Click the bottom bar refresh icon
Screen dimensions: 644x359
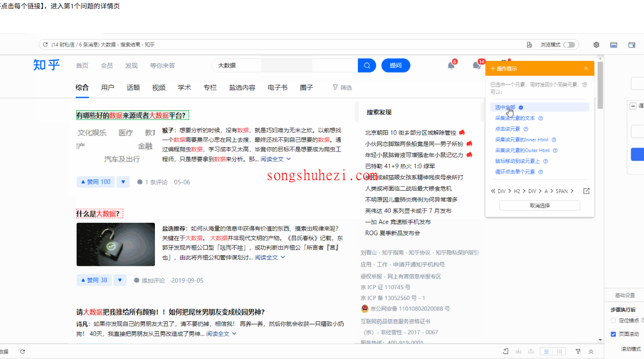pyautogui.click(x=22, y=352)
